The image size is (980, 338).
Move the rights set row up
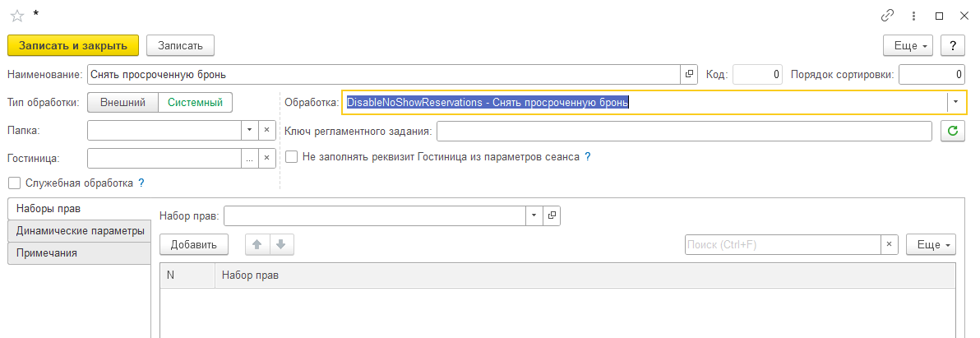[x=257, y=244]
